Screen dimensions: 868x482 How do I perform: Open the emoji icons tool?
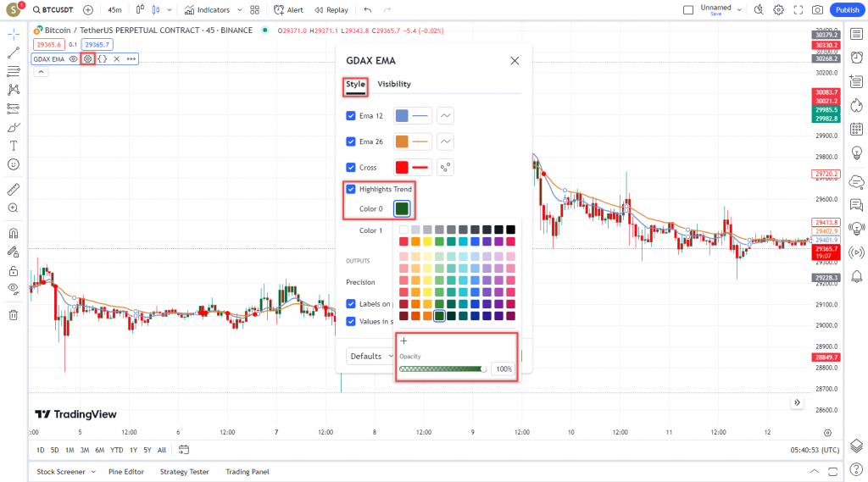coord(14,164)
